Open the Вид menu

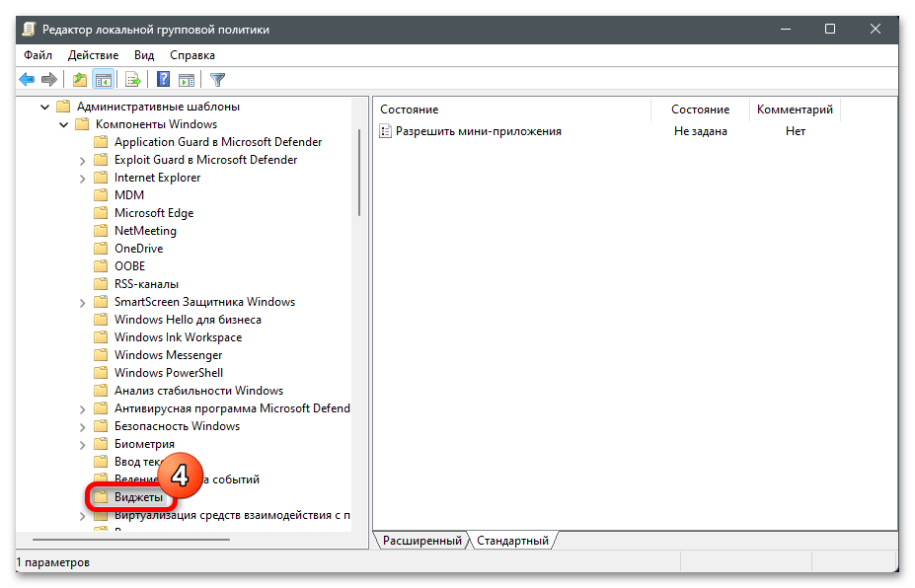[x=144, y=55]
